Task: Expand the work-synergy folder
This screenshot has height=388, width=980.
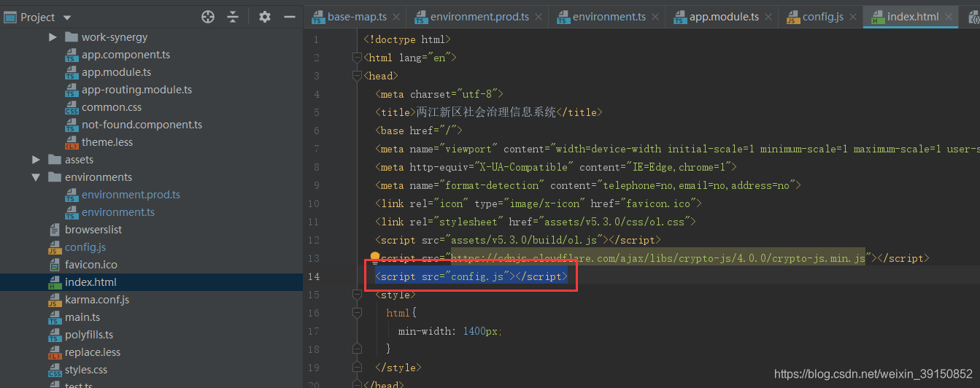Action: tap(53, 37)
